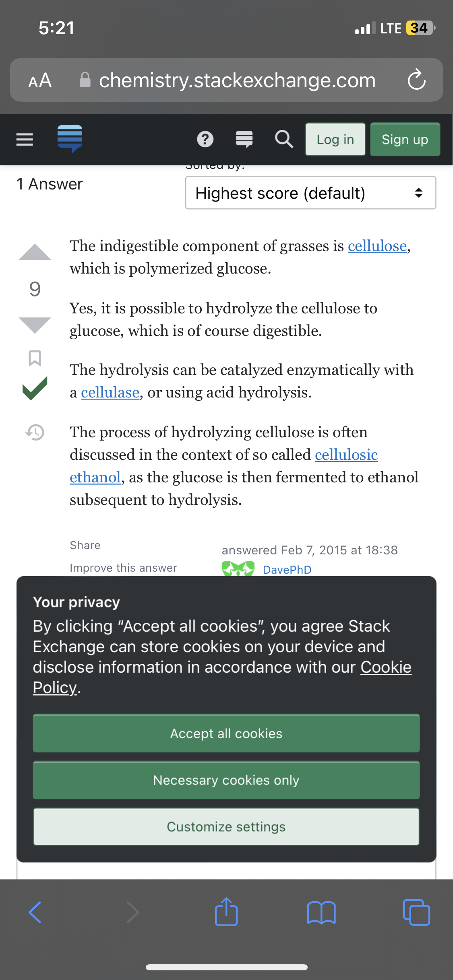
Task: Bookmark this answer
Action: [35, 358]
